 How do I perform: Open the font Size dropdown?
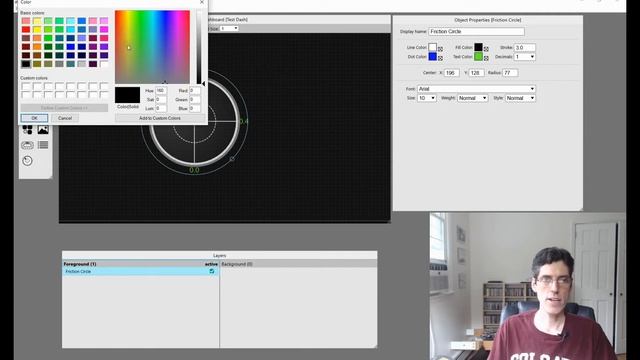(427, 98)
